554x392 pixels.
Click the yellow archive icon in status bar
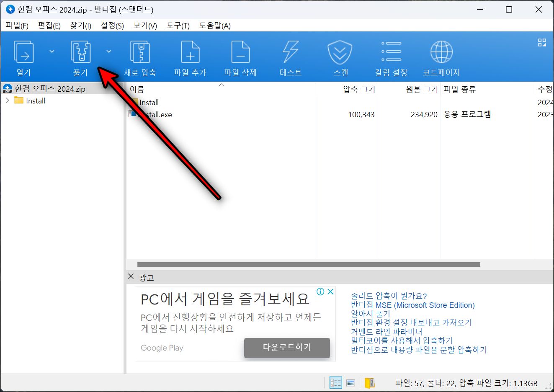coord(370,383)
